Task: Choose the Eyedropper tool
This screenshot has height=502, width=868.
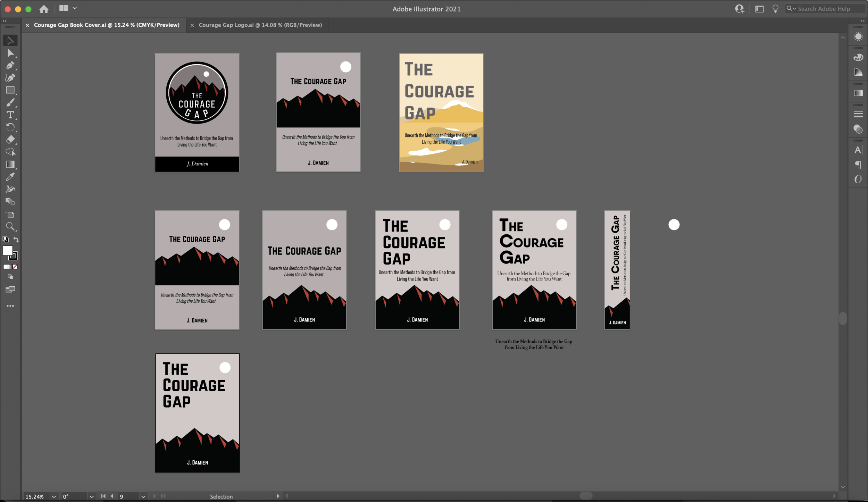Action: pyautogui.click(x=10, y=177)
